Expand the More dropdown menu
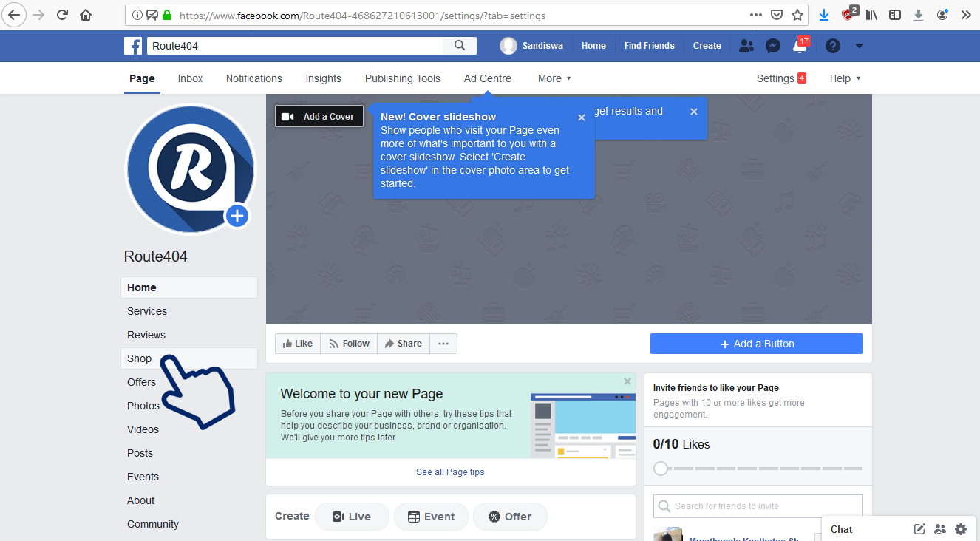Screen dimensions: 980x541 click(x=554, y=78)
